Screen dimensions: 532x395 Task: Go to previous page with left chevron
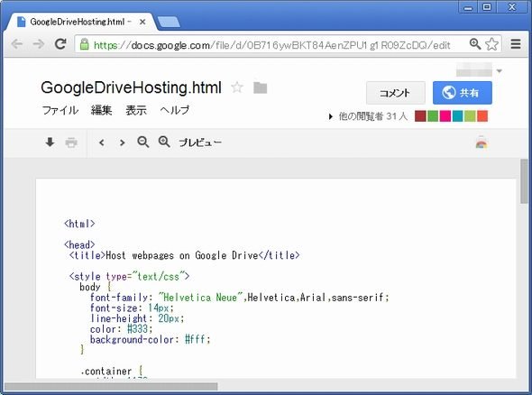(x=101, y=142)
